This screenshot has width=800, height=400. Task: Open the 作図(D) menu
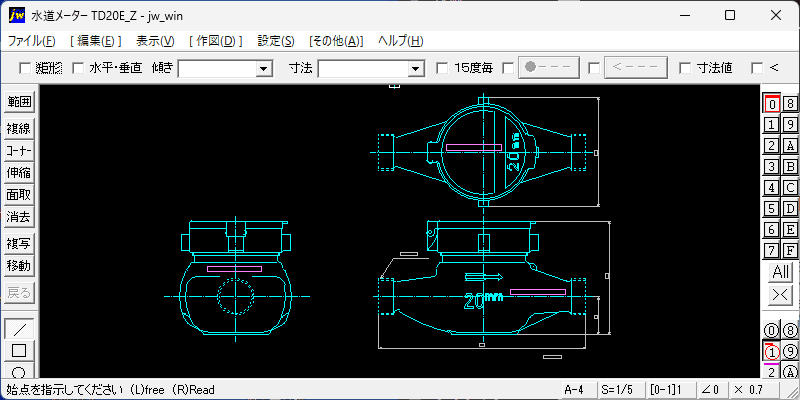(216, 41)
